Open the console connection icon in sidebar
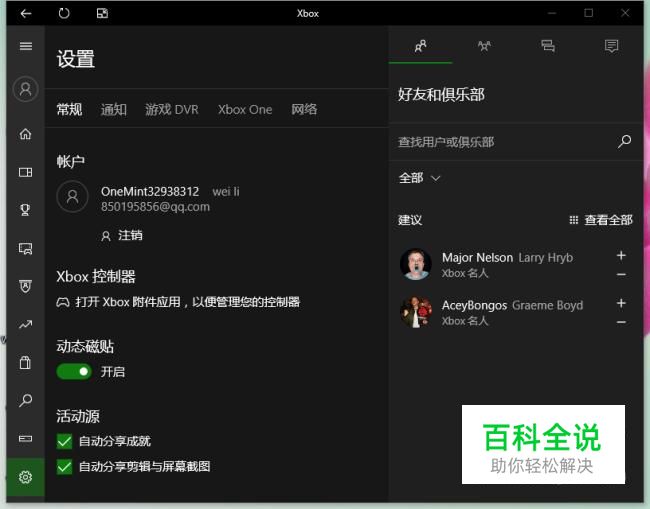The width and height of the screenshot is (650, 509). [x=26, y=439]
